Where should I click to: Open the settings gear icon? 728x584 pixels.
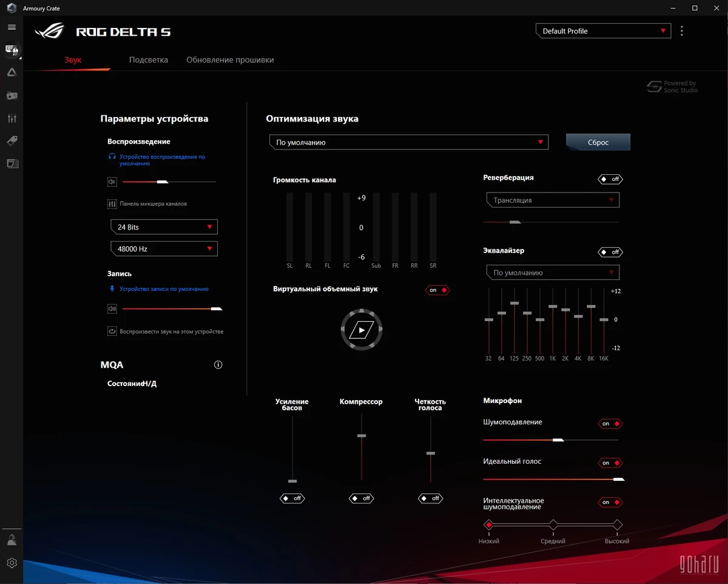point(12,563)
